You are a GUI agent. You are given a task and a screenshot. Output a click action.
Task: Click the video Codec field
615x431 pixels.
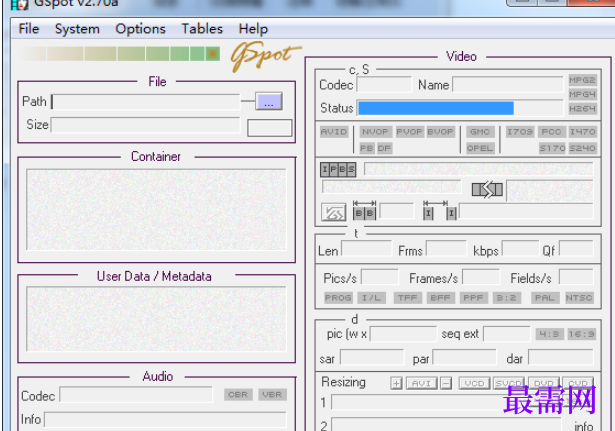pyautogui.click(x=384, y=84)
